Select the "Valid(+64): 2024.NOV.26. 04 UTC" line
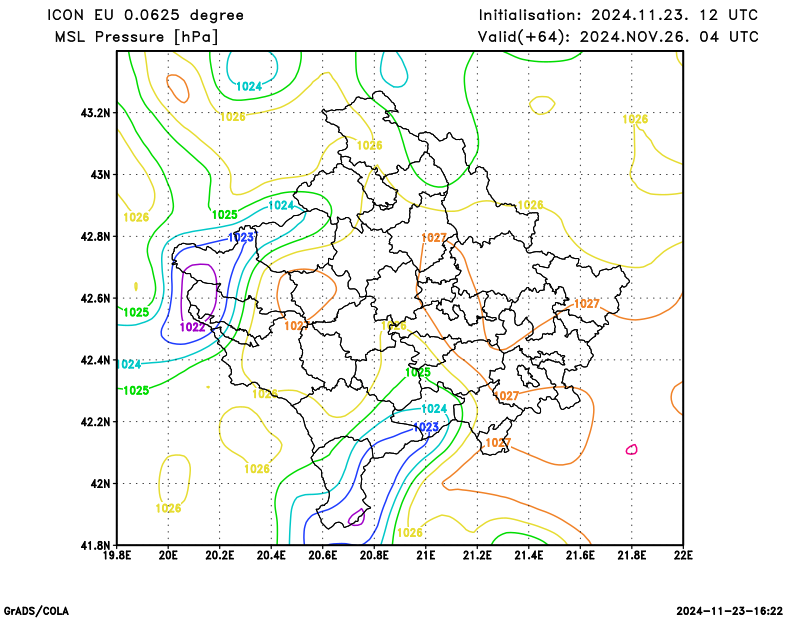The width and height of the screenshot is (800, 618). coord(618,37)
